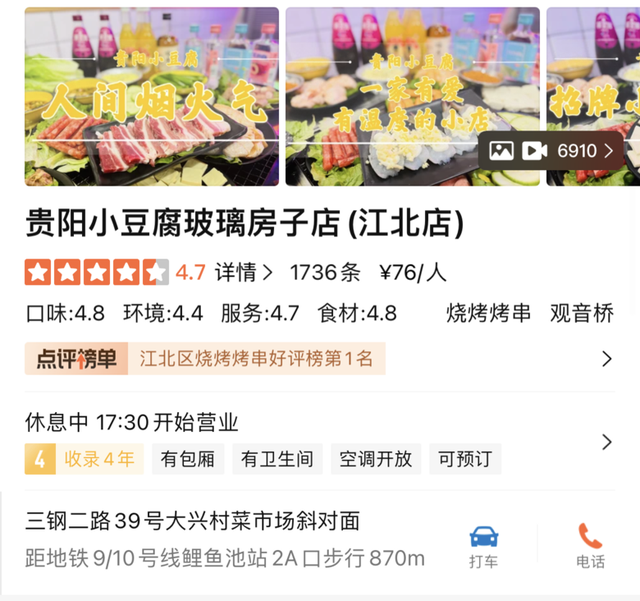Open all 6910 photos and videos

pos(551,151)
